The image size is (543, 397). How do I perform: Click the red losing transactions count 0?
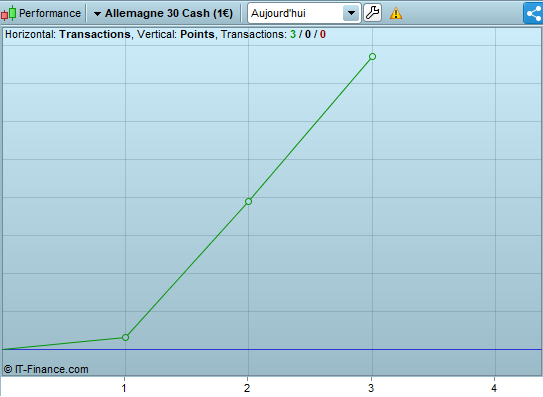(323, 34)
